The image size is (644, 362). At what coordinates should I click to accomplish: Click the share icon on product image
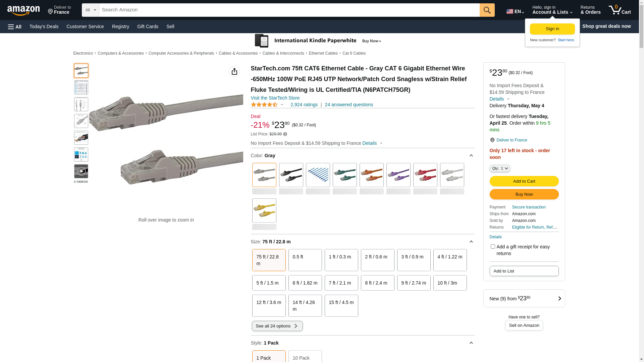(x=234, y=71)
